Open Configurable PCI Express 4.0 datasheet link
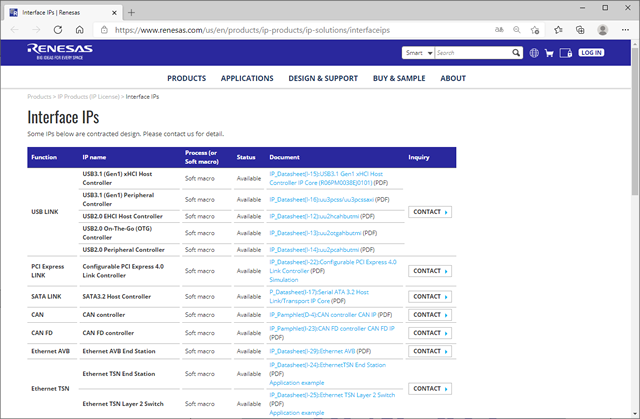This screenshot has height=419, width=640. (333, 266)
